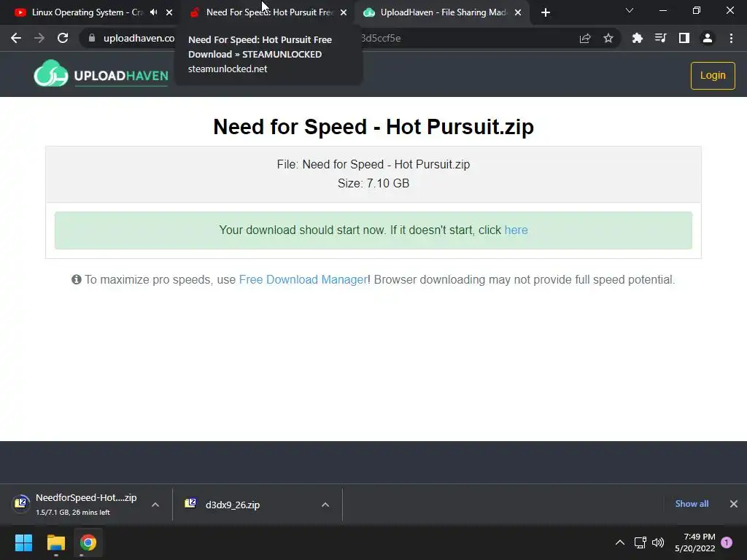Open the Chrome profile icon
Image resolution: width=747 pixels, height=560 pixels.
708,38
